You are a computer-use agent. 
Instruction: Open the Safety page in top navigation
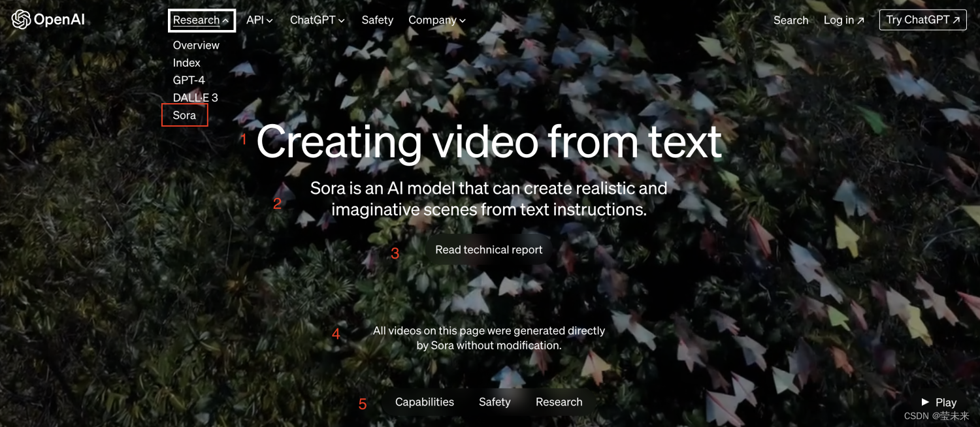378,20
